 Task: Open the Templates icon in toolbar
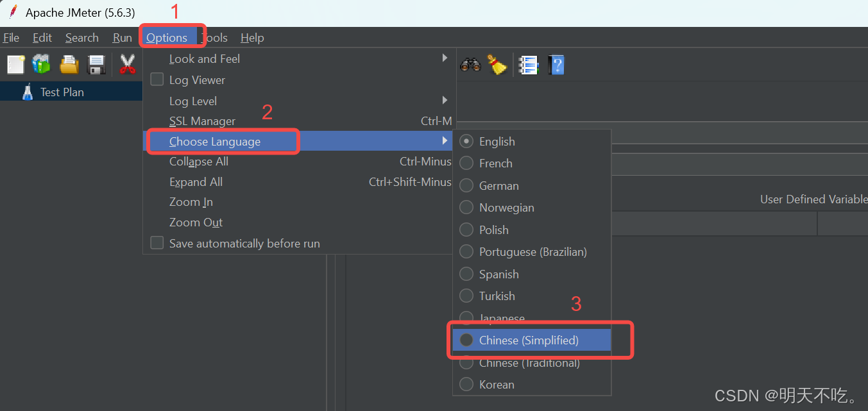tap(42, 65)
